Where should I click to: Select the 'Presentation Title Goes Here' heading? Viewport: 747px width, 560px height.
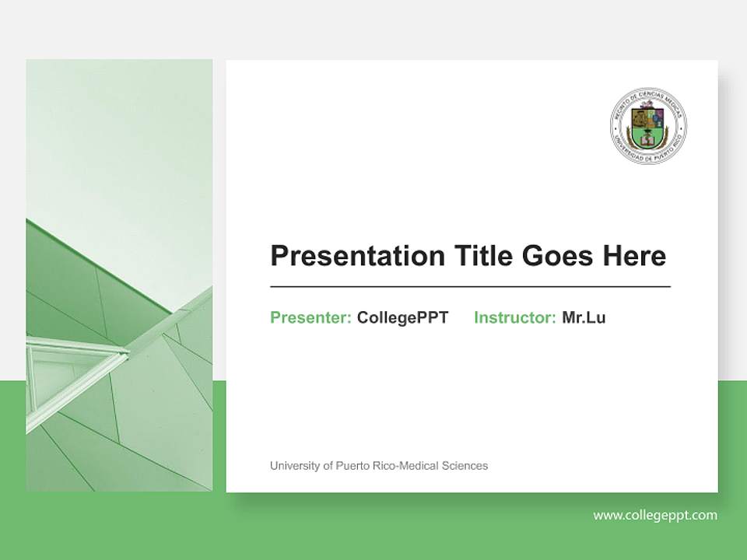pyautogui.click(x=468, y=256)
